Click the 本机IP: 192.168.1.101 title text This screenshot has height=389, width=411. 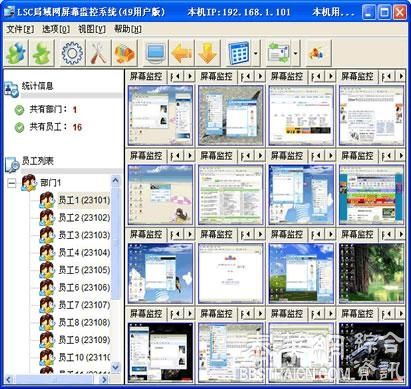click(239, 12)
